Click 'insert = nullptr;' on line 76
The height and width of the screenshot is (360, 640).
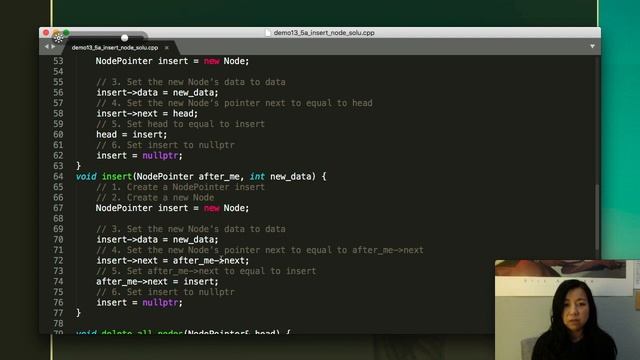tap(140, 303)
